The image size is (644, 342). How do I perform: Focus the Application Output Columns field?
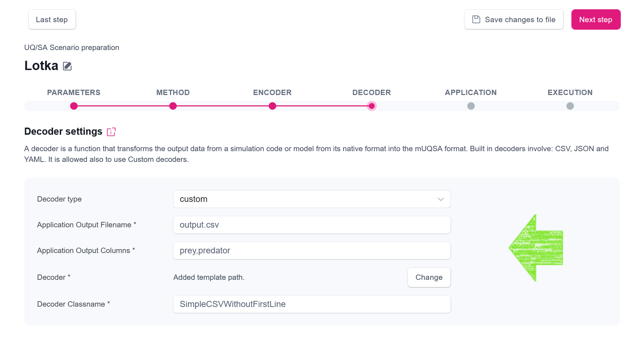point(312,251)
